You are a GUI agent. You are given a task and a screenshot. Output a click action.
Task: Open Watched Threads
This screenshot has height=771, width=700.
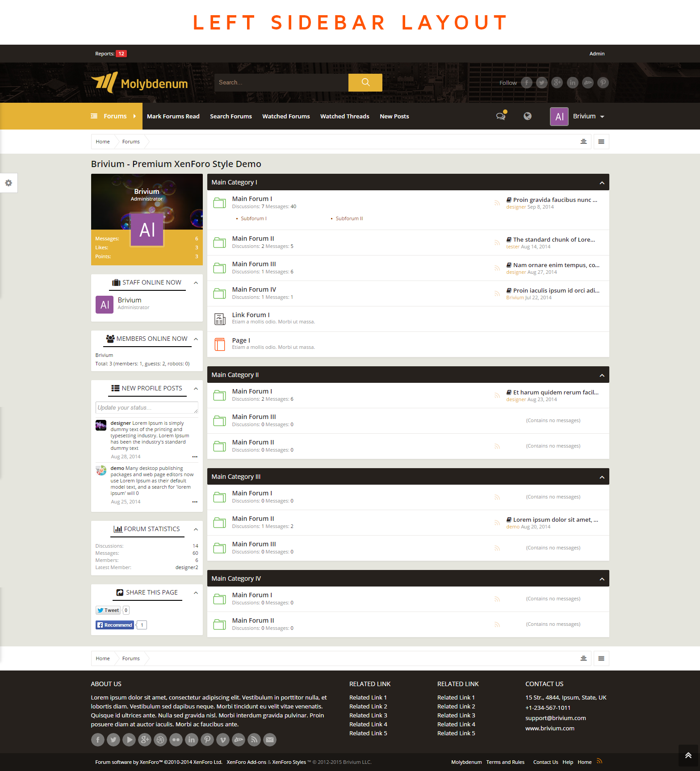click(345, 116)
